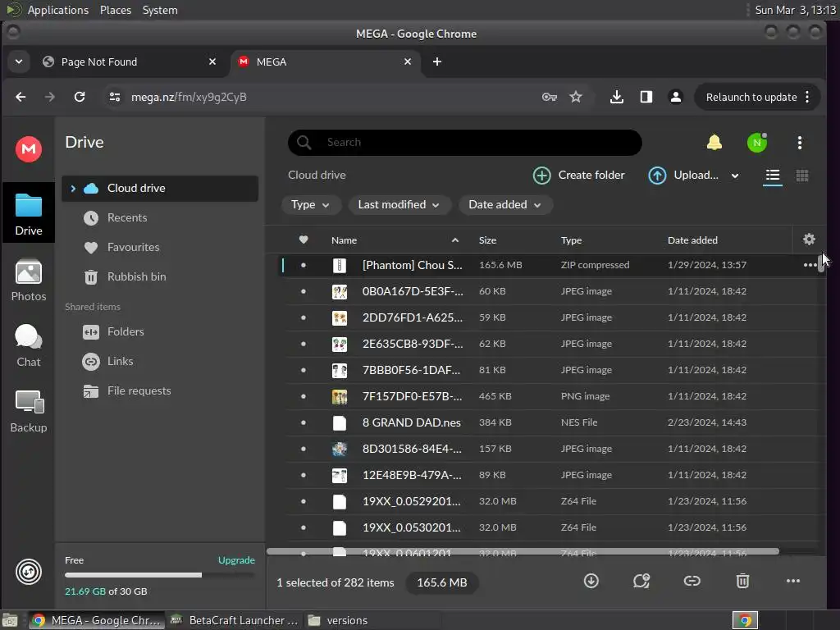Viewport: 840px width, 630px height.
Task: Toggle Chrome side panel icon
Action: click(646, 97)
